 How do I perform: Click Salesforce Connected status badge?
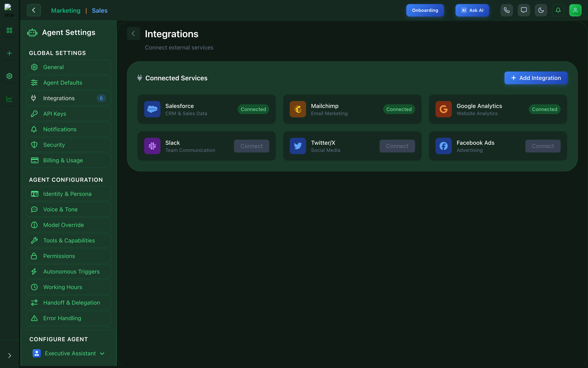pyautogui.click(x=253, y=109)
